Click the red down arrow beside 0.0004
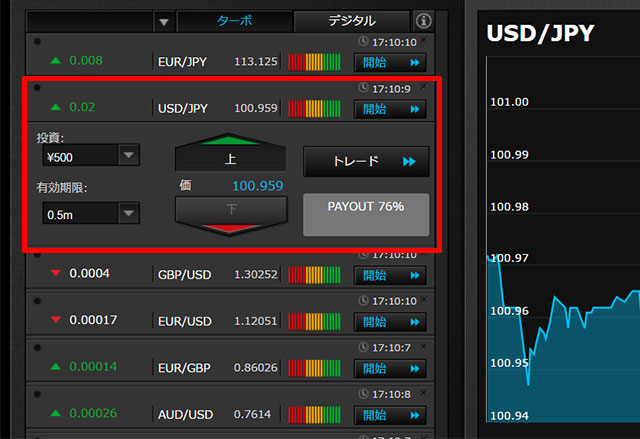The width and height of the screenshot is (640, 439). point(56,273)
